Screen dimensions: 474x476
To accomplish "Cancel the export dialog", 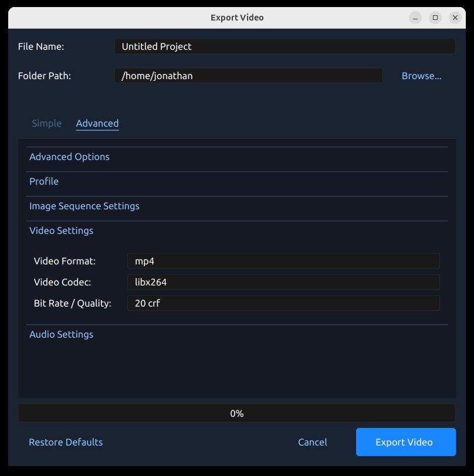I will pyautogui.click(x=312, y=442).
